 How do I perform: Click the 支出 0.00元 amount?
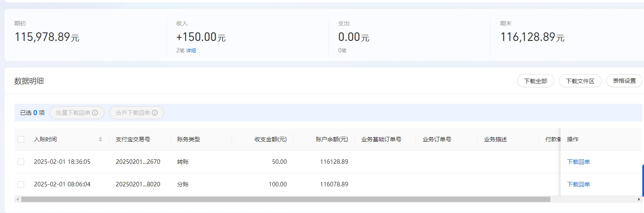(x=354, y=37)
